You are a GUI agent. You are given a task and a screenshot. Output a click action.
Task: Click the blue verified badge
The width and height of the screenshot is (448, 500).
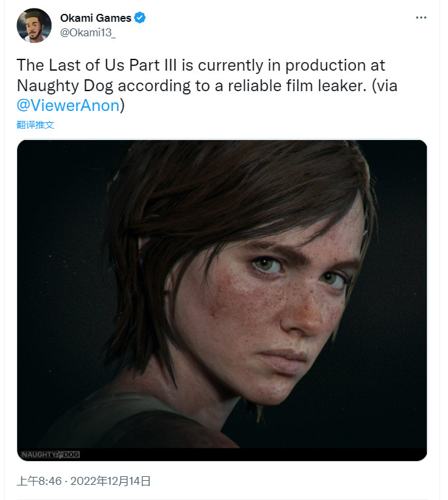click(140, 18)
